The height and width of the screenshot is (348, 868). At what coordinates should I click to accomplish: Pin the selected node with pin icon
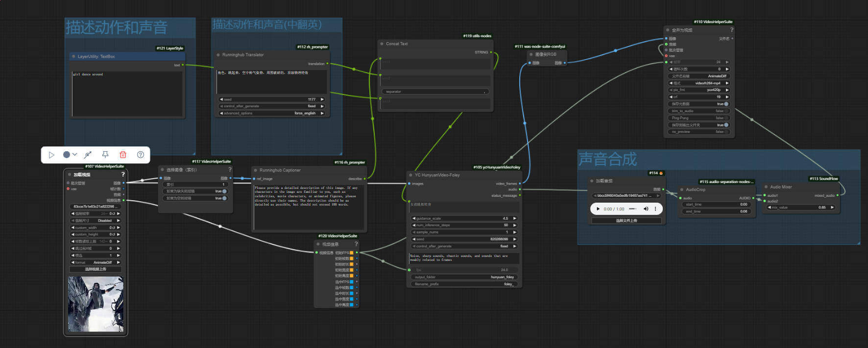(105, 155)
